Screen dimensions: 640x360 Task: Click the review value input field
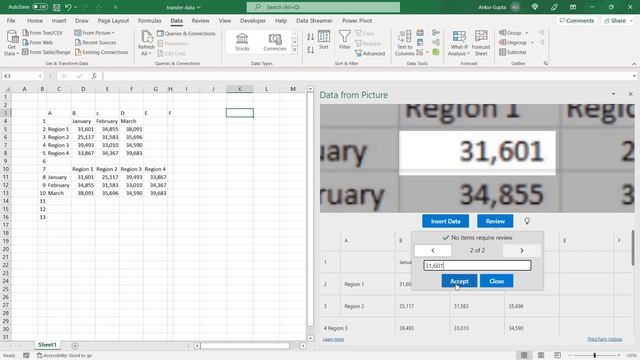[477, 266]
